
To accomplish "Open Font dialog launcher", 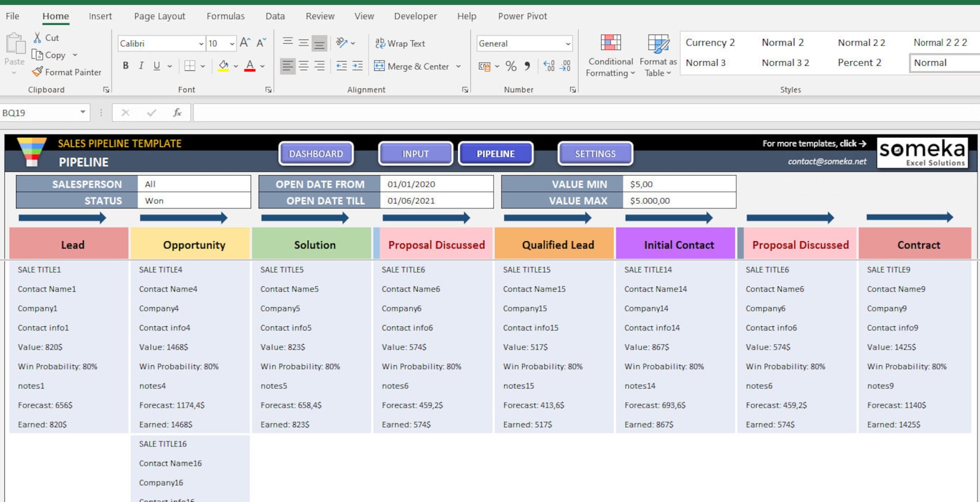I will (x=268, y=90).
